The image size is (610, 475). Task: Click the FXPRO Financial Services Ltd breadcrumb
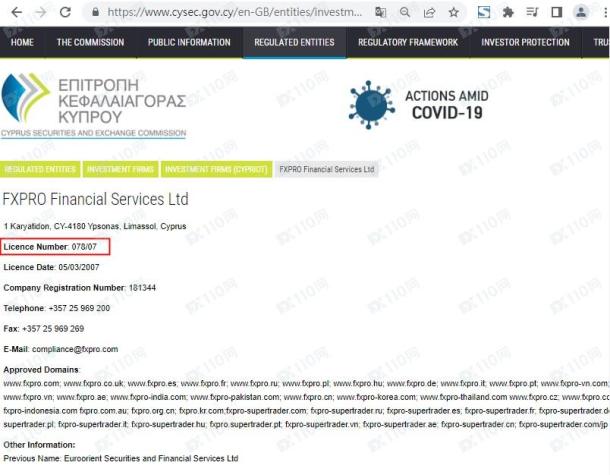327,169
